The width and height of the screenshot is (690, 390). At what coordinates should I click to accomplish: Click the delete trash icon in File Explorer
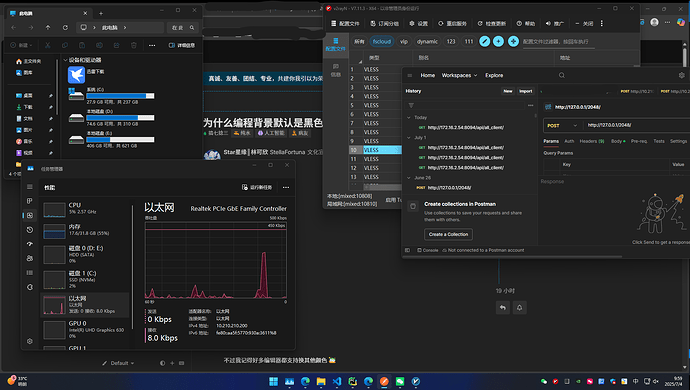click(134, 45)
